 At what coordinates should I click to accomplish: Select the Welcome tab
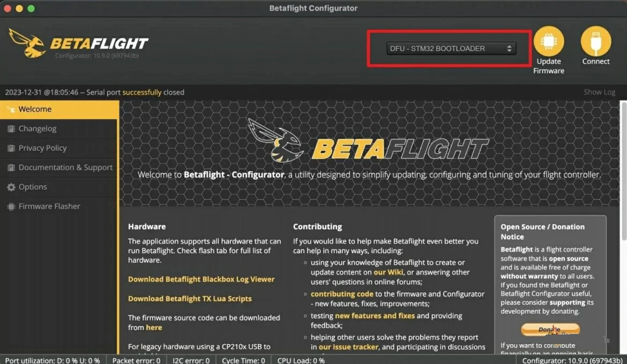59,110
